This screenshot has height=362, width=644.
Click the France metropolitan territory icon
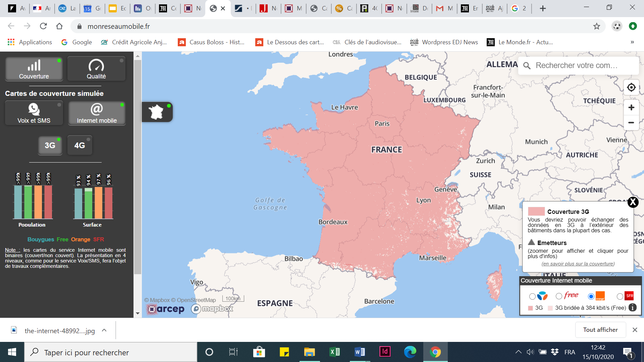(157, 112)
